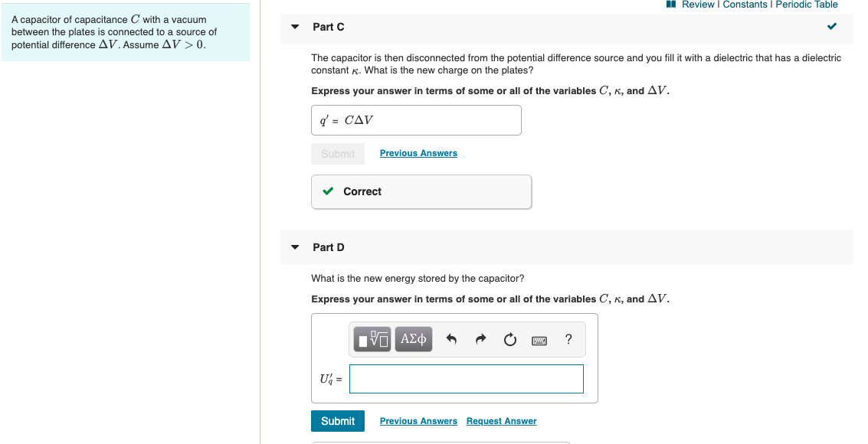The image size is (868, 444).
Task: Click the Part C completed checkmark
Action: click(x=831, y=26)
